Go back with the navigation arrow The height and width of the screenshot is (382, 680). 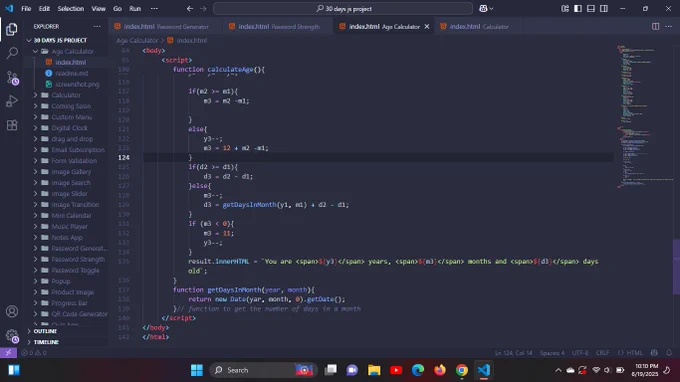click(x=190, y=9)
